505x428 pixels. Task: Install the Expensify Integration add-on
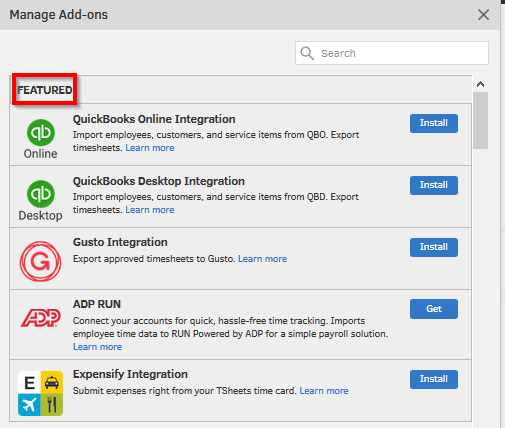(434, 379)
